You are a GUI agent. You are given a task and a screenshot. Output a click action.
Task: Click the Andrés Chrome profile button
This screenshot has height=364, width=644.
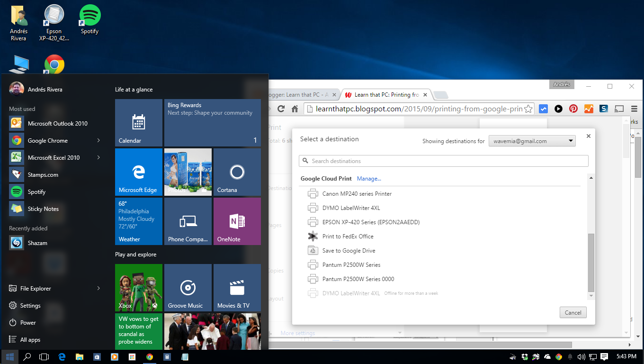coord(562,84)
